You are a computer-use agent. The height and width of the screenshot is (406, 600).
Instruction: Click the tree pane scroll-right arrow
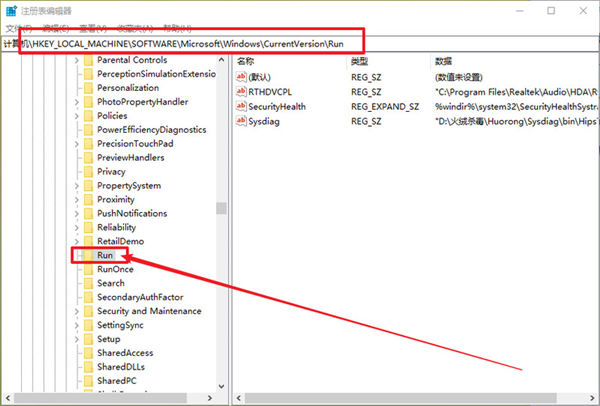(210, 398)
